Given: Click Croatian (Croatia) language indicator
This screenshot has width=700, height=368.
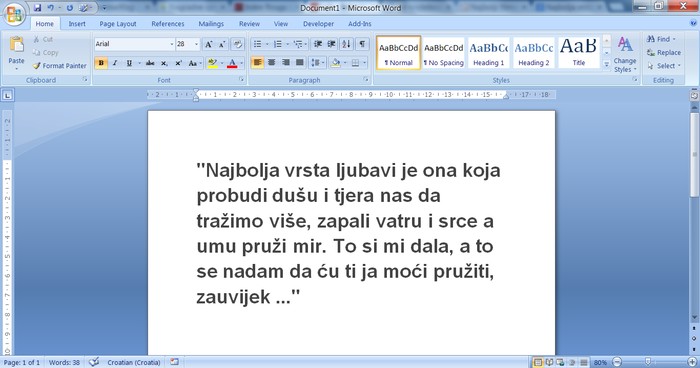Looking at the screenshot, I should click(x=133, y=362).
